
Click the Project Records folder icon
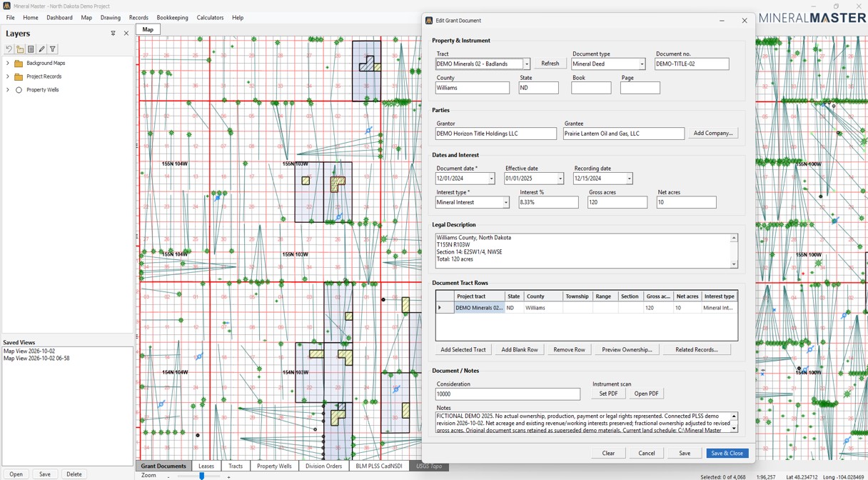(19, 76)
